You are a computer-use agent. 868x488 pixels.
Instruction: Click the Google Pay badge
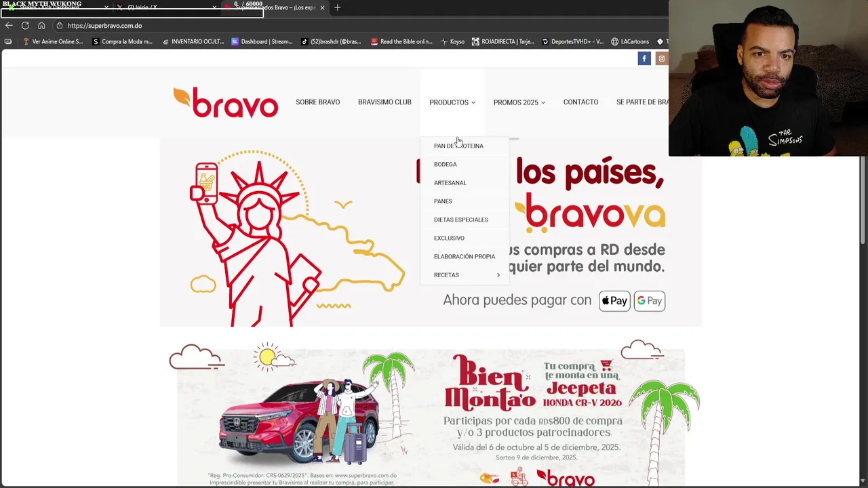click(650, 301)
